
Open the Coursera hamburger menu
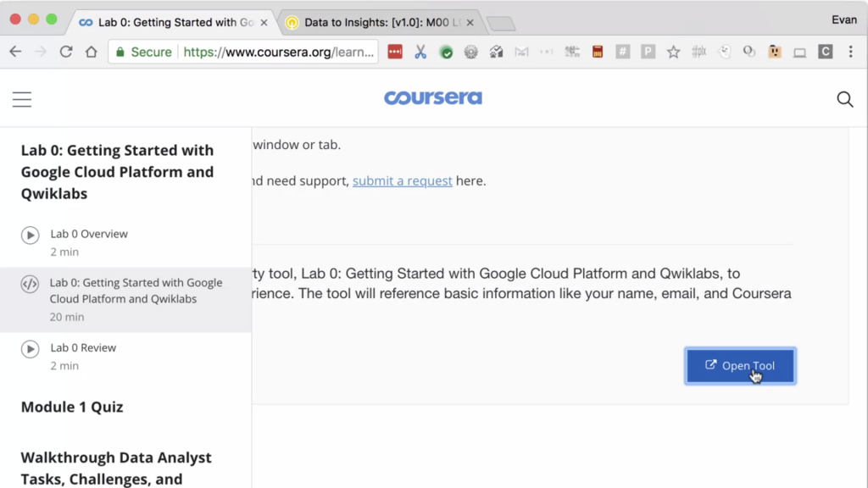(x=22, y=100)
